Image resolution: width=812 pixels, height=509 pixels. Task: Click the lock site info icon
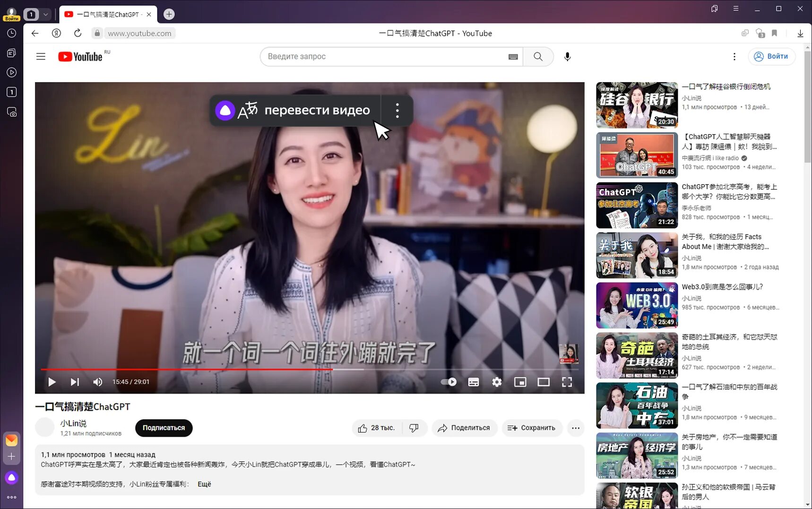point(97,33)
